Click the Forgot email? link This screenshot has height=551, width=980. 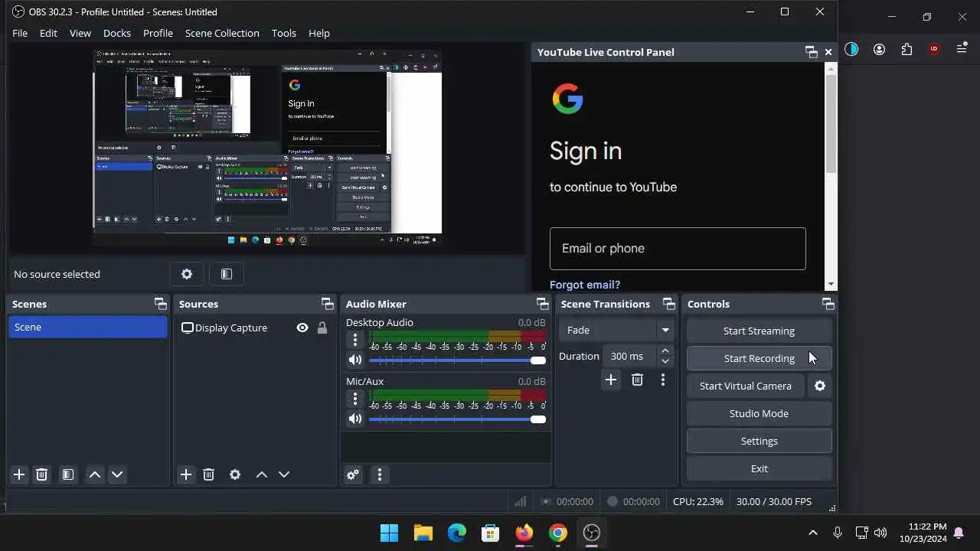point(585,285)
